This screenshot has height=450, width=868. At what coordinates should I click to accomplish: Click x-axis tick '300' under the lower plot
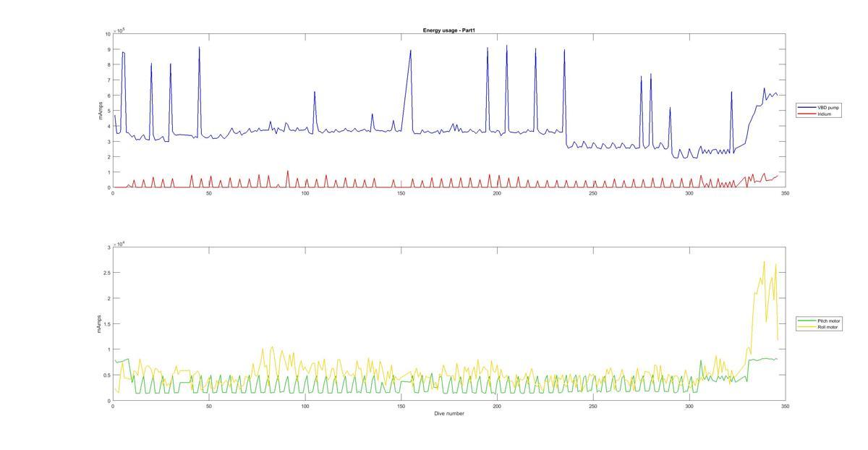click(x=689, y=406)
